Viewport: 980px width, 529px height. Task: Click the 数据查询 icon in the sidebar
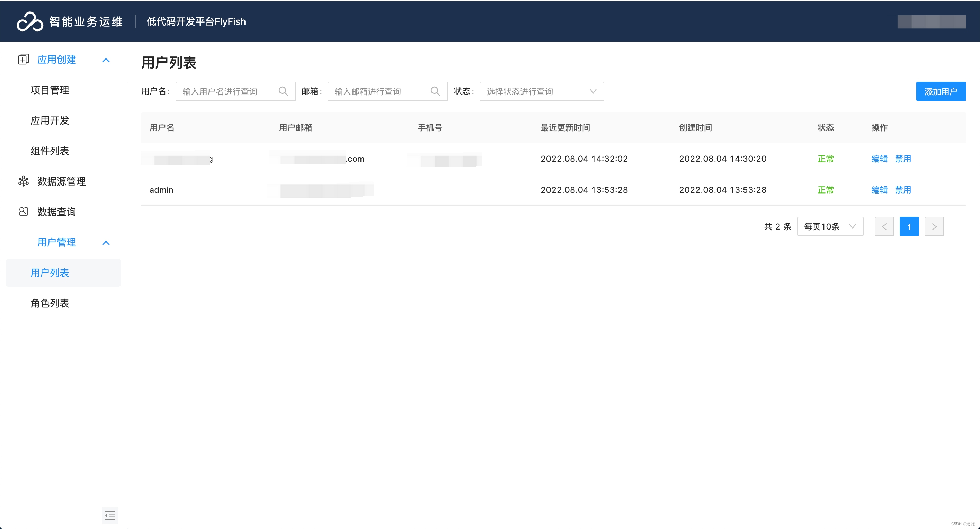23,212
